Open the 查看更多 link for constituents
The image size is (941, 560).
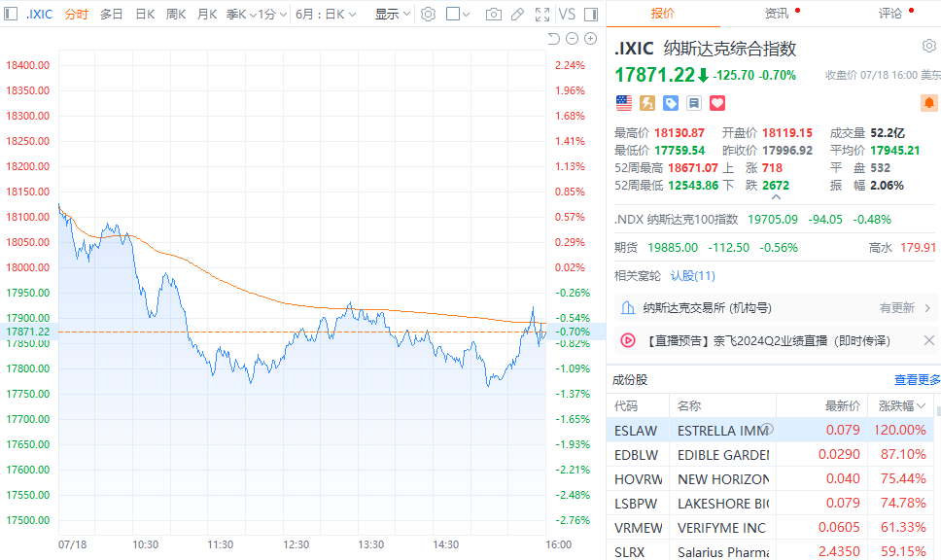917,379
